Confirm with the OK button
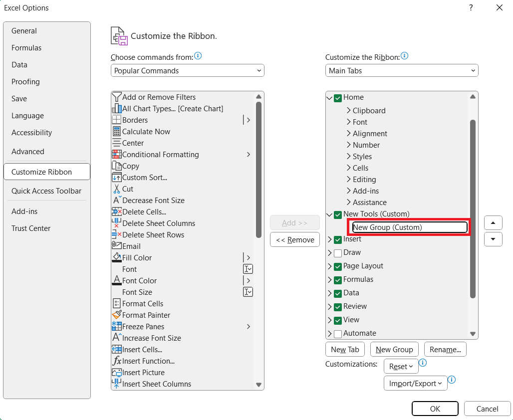Screen dimensions: 513x420 435,409
